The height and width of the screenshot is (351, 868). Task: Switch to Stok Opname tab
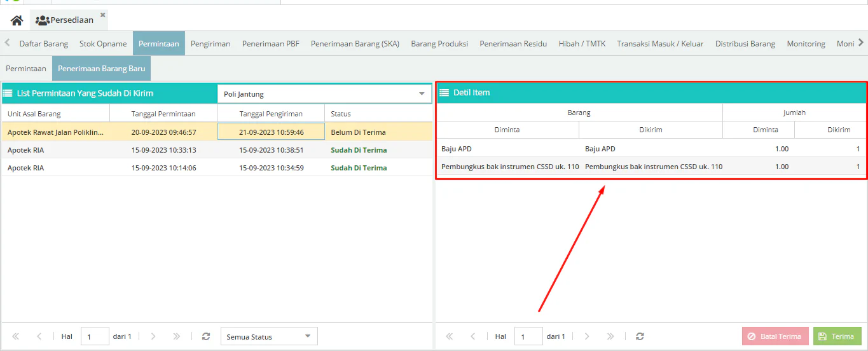103,44
